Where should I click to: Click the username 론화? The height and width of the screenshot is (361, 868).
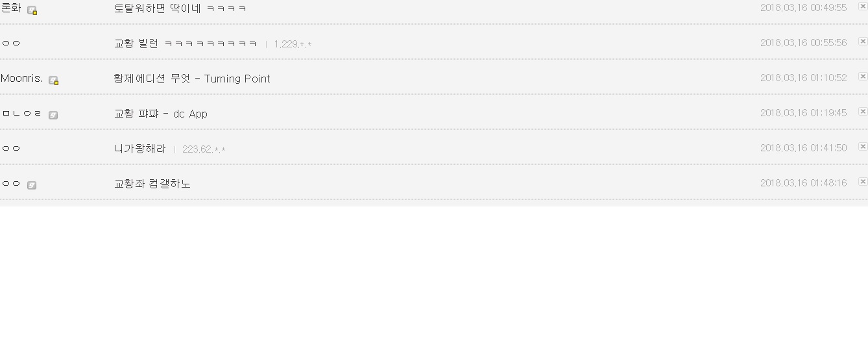coord(11,8)
